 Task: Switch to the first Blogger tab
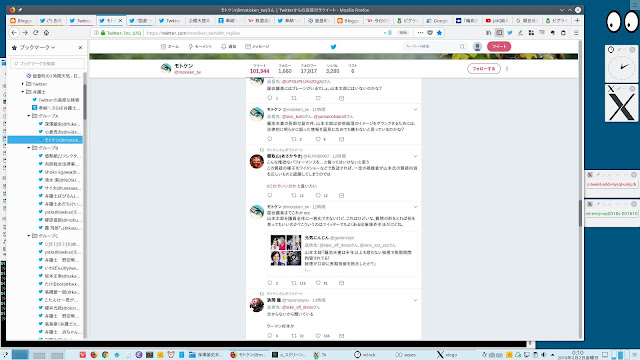pos(21,20)
